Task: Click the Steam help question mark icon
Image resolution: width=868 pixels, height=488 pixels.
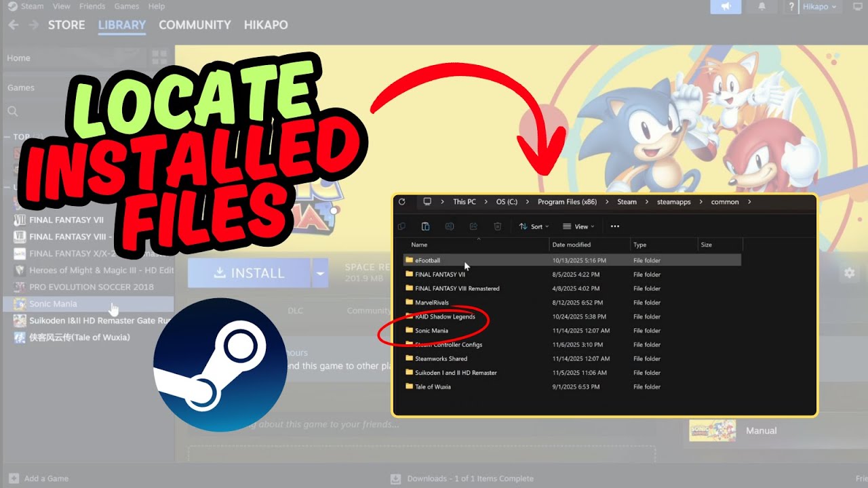Action: pos(791,7)
